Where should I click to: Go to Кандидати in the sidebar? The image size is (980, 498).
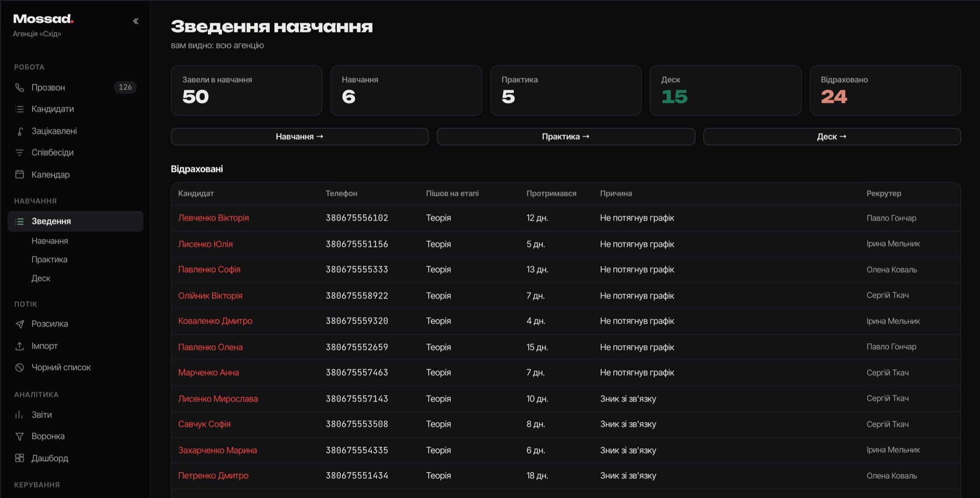click(x=75, y=109)
